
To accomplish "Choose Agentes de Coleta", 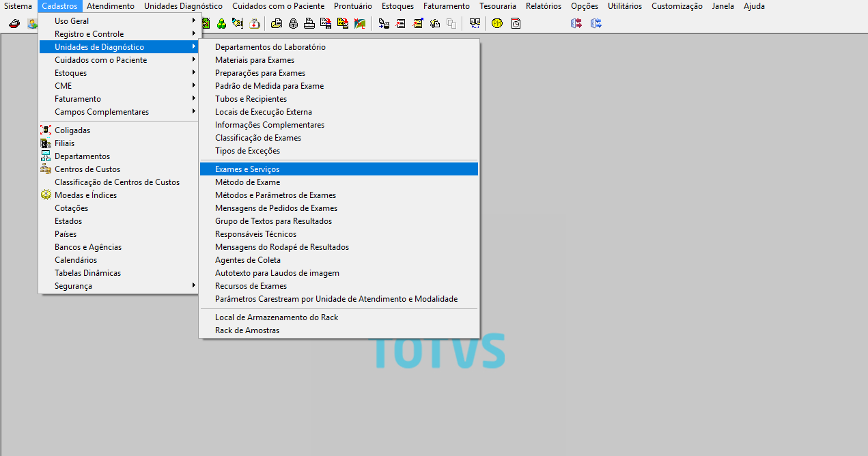I will click(x=339, y=260).
